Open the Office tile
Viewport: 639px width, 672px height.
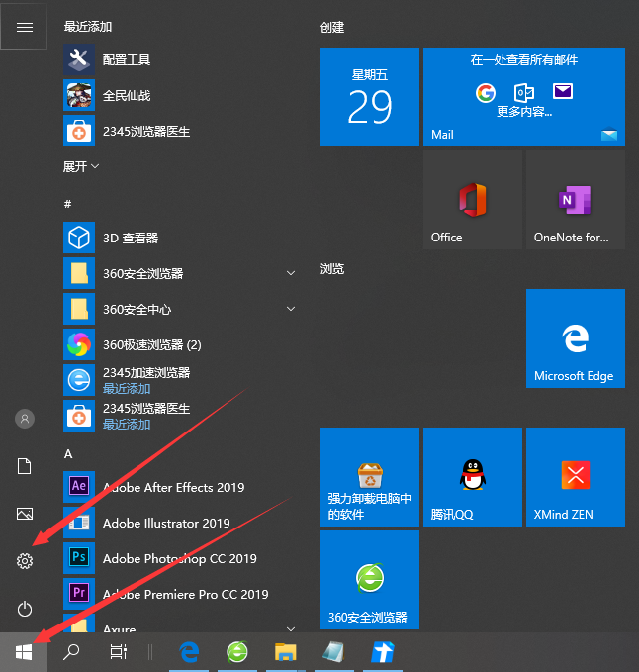[473, 200]
